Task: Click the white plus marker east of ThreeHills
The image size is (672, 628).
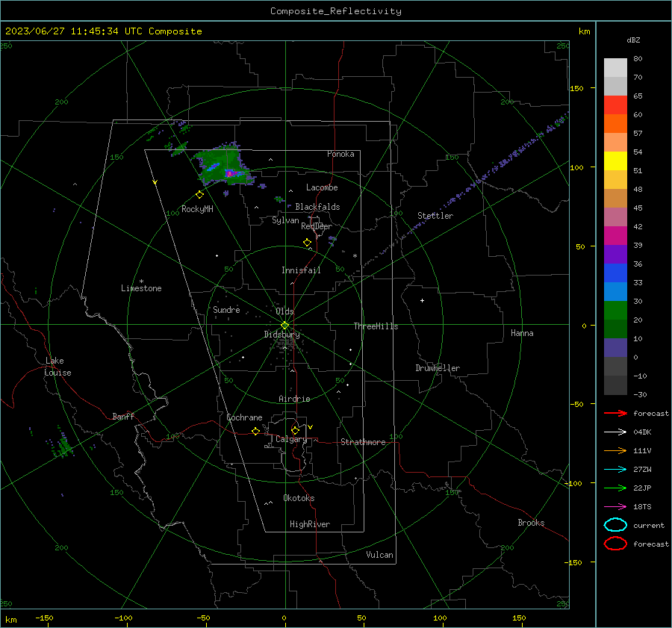Action: (x=422, y=300)
